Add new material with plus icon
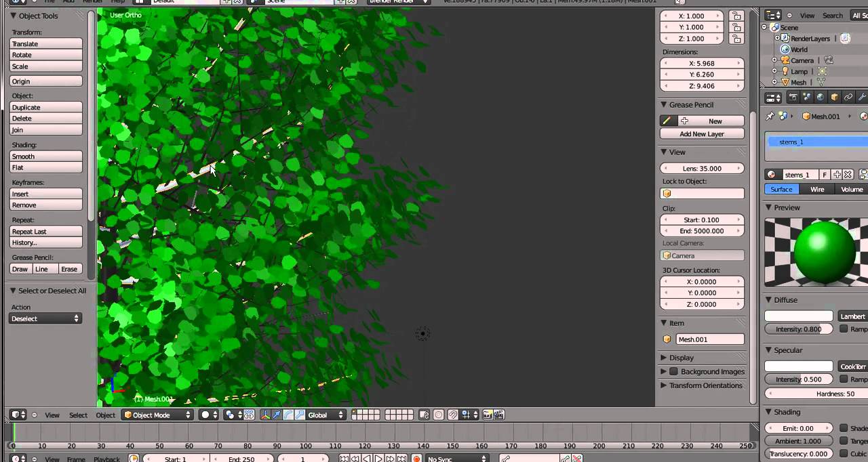868x462 pixels. (x=837, y=175)
